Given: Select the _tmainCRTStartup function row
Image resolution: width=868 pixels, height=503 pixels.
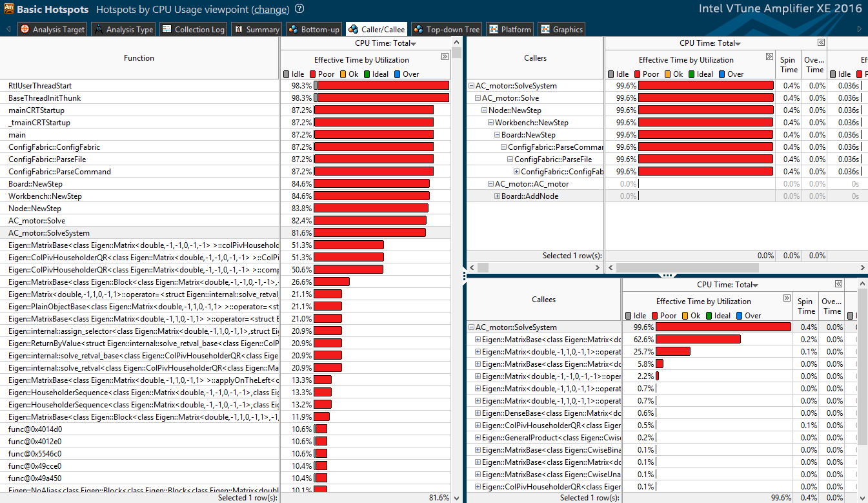Looking at the screenshot, I should [x=139, y=123].
